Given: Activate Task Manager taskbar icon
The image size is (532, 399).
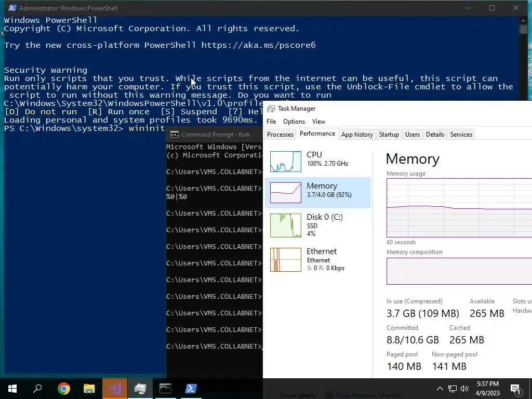Looking at the screenshot, I should click(x=140, y=388).
